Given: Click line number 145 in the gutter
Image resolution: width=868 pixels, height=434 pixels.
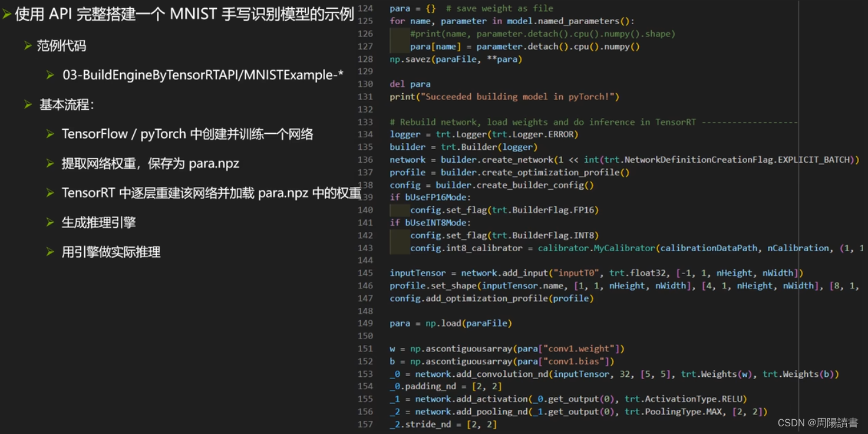Looking at the screenshot, I should click(365, 272).
